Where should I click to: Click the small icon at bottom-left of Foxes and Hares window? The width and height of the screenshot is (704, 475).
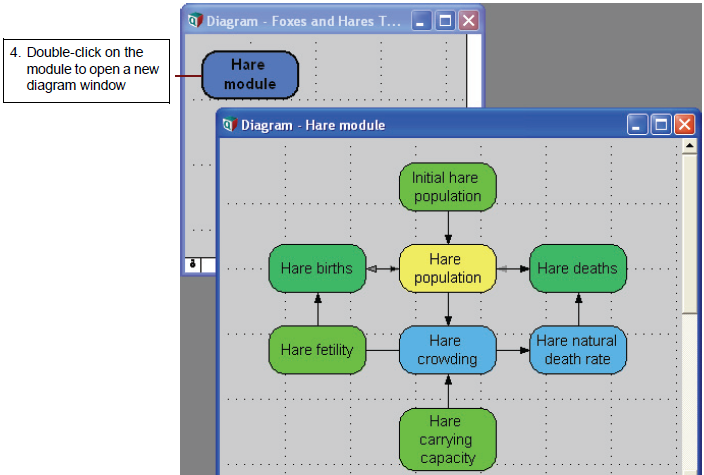tap(193, 264)
